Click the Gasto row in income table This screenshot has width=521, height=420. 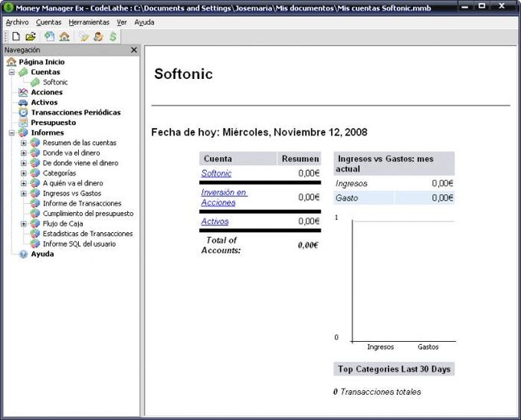coord(394,198)
